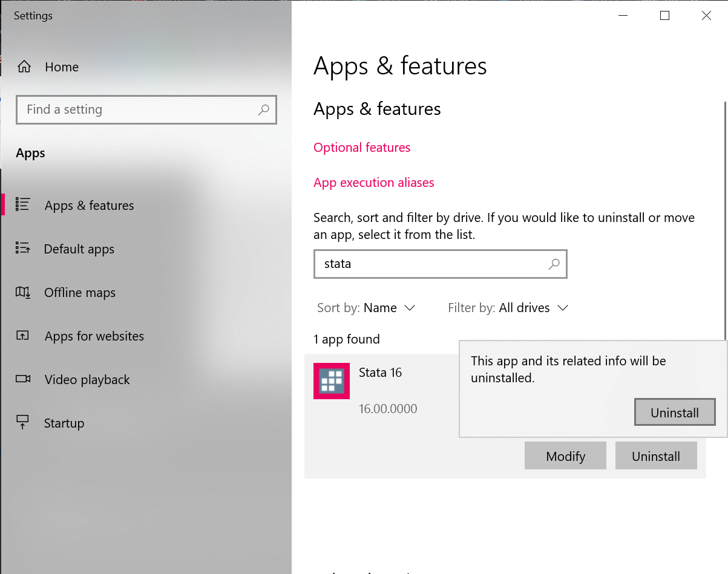
Task: Open the Startup icon
Action: tap(22, 423)
